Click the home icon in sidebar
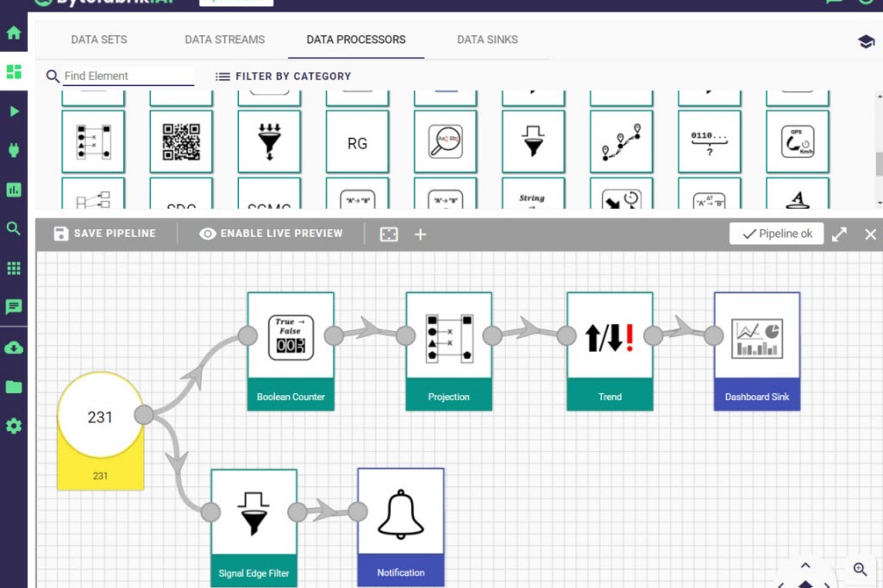 [14, 34]
